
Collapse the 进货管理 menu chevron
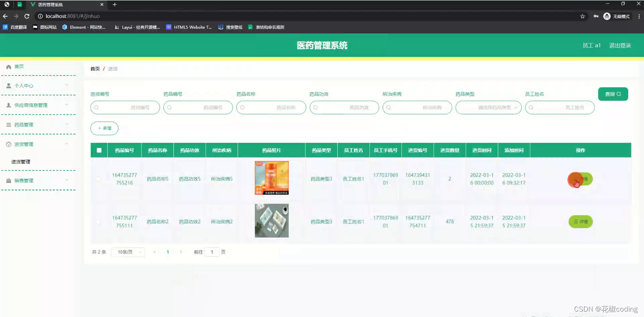[67, 144]
